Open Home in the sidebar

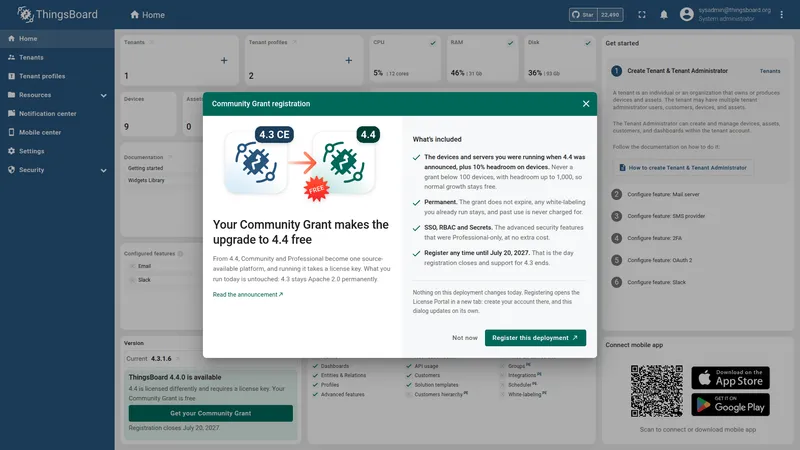pyautogui.click(x=57, y=39)
